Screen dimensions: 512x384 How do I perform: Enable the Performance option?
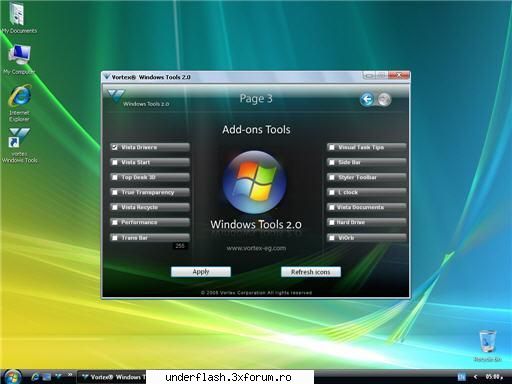coord(115,222)
